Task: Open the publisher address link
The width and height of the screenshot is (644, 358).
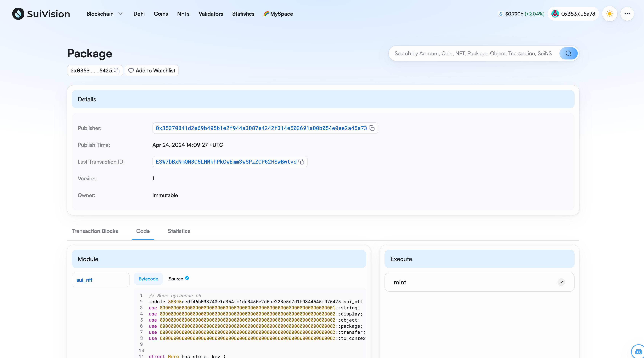Action: [261, 128]
